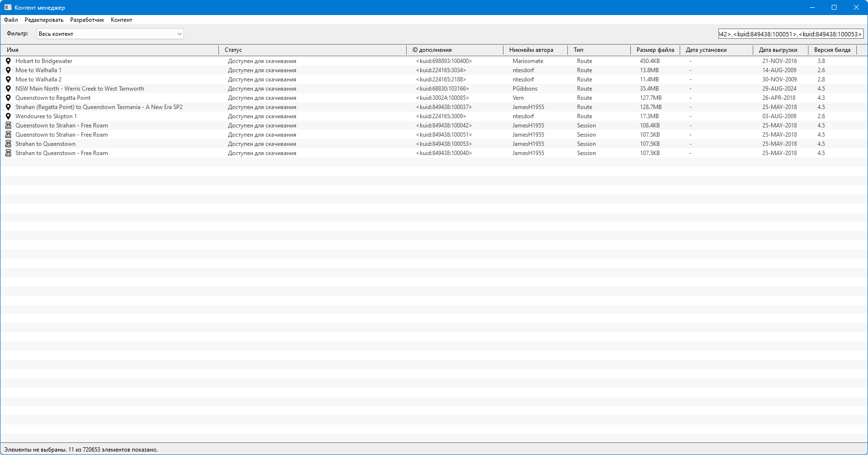Select the Wendouree to Skipton 1 name
The width and height of the screenshot is (868, 455).
click(x=46, y=116)
